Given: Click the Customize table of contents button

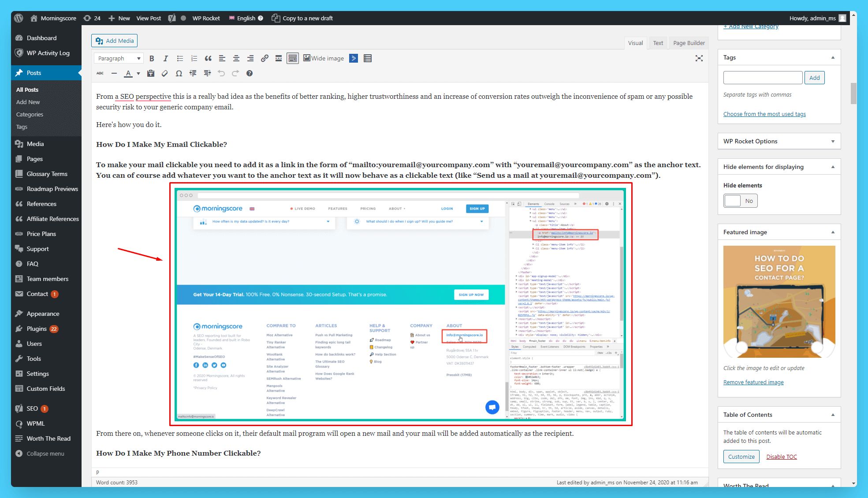Looking at the screenshot, I should (741, 456).
